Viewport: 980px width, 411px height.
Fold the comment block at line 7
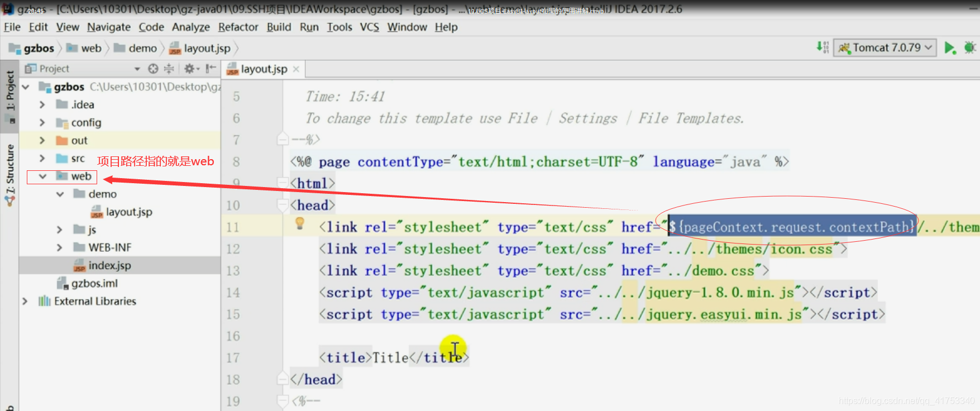283,139
